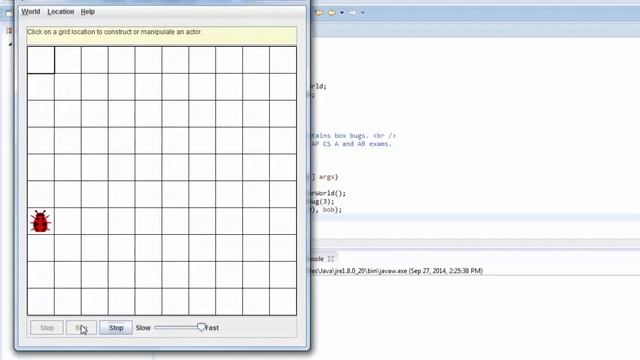Click the comment line 'tains box bugs. <br />'

pyautogui.click(x=353, y=136)
